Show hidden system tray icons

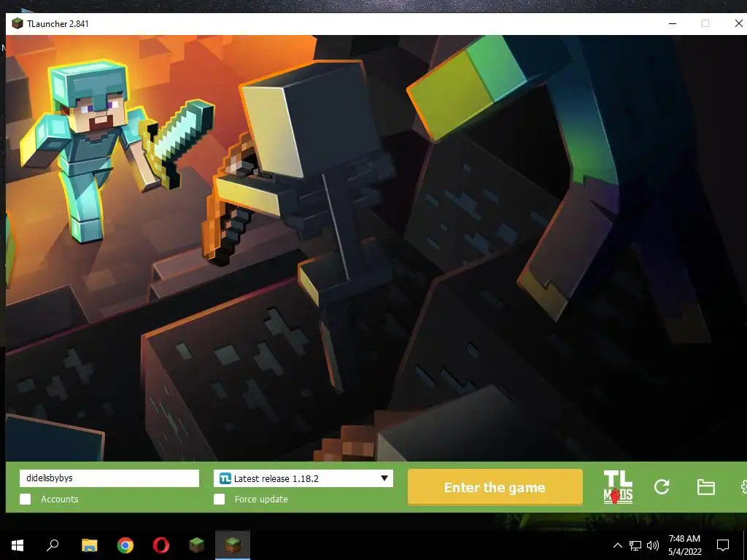coord(617,545)
